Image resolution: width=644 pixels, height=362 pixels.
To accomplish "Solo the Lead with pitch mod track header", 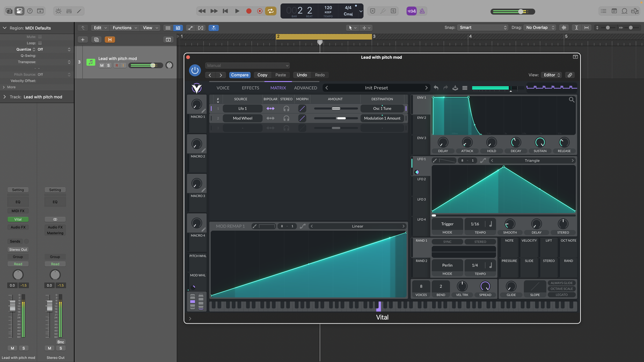I will pos(108,65).
